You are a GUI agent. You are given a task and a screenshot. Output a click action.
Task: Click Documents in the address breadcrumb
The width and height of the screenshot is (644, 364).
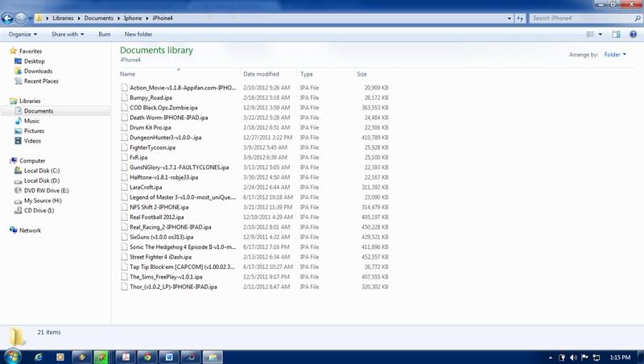[98, 18]
